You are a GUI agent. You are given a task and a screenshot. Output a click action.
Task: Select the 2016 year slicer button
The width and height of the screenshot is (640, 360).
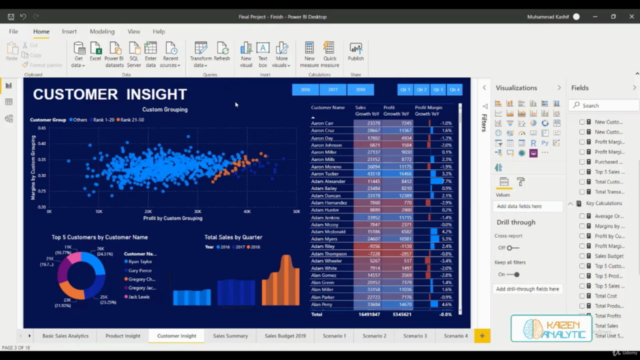coord(305,90)
